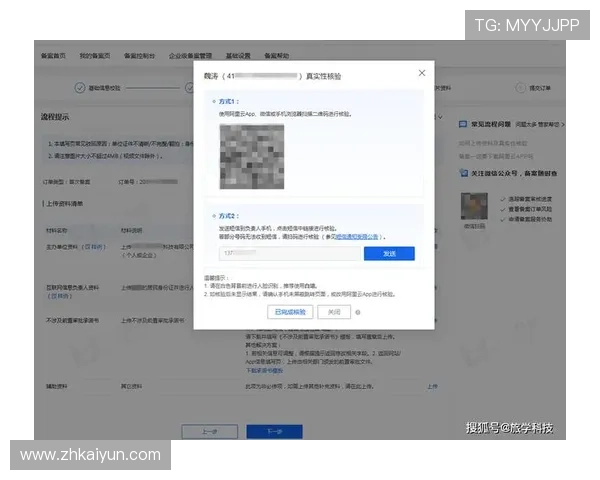Click the 上传资料清单 section label
The width and height of the screenshot is (600, 480).
click(64, 204)
